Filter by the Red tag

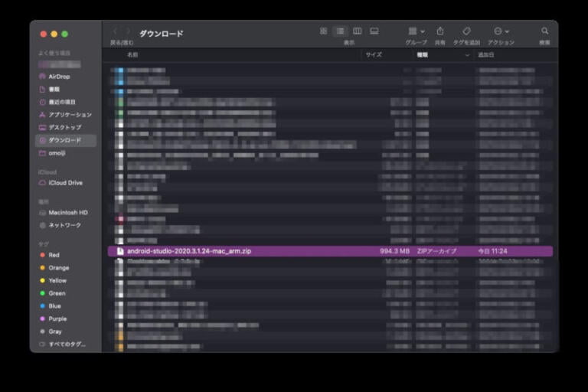click(54, 255)
